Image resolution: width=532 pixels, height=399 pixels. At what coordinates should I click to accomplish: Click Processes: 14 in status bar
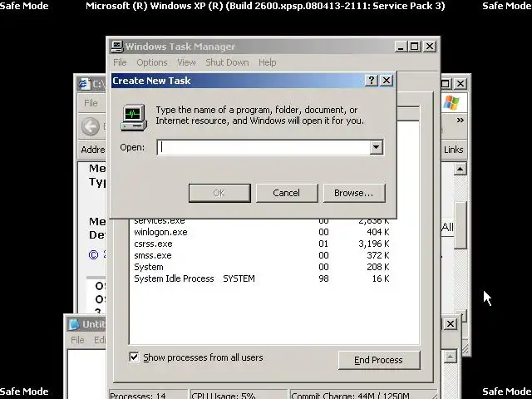tap(138, 396)
